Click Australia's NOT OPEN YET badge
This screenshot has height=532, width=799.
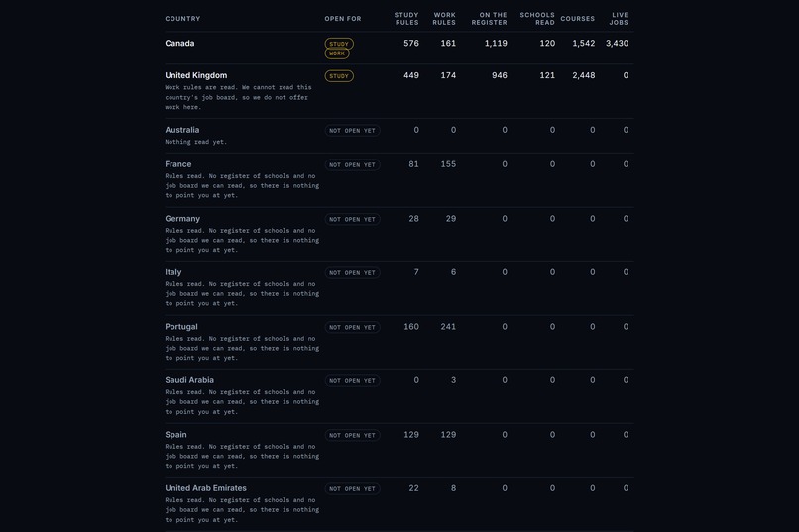[352, 131]
